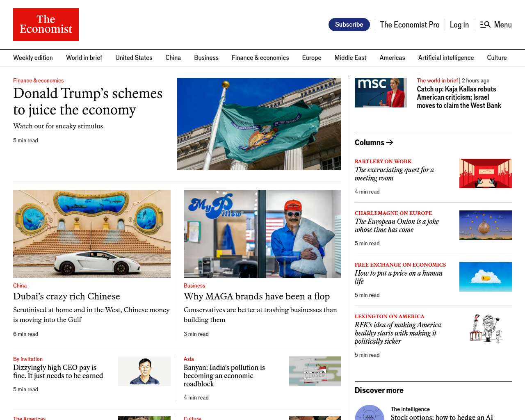Read The excruciating quest for a meeting room
Image resolution: width=525 pixels, height=420 pixels.
[x=394, y=174]
